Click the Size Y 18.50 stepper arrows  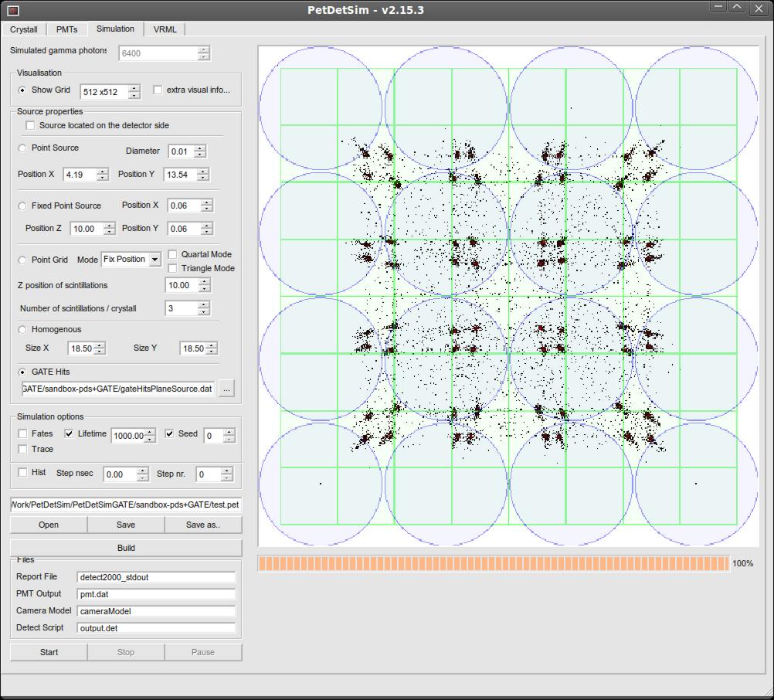point(212,348)
